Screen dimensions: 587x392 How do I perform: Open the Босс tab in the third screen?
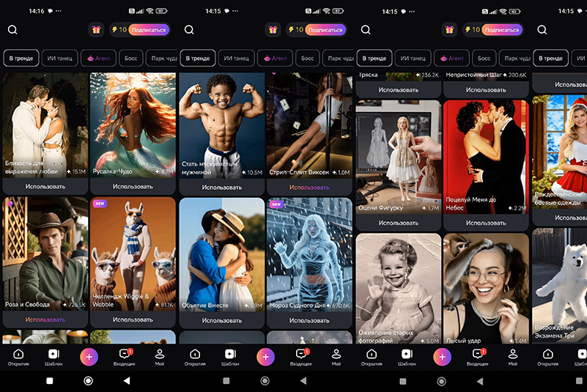[484, 58]
